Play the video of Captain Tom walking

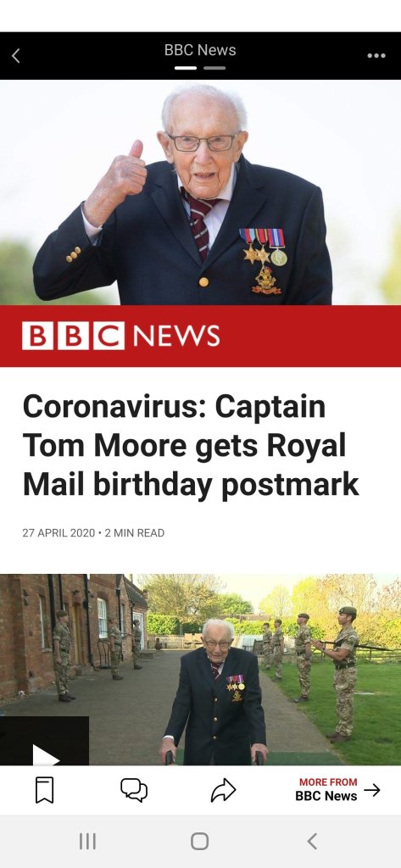[45, 755]
